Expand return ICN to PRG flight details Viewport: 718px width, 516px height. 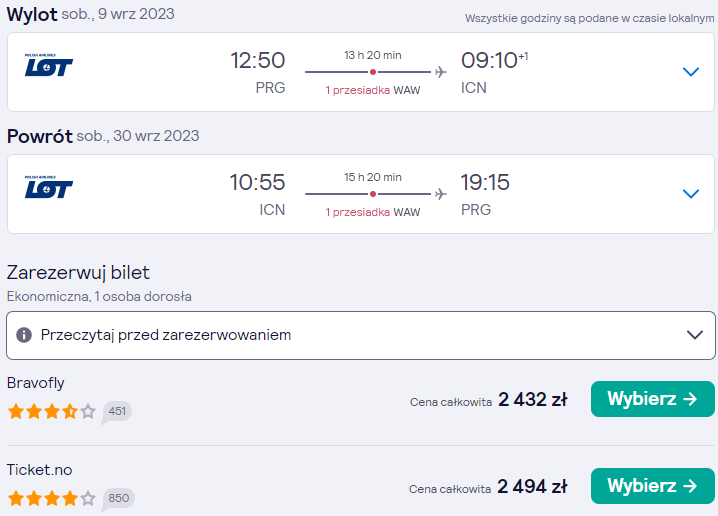pyautogui.click(x=691, y=194)
